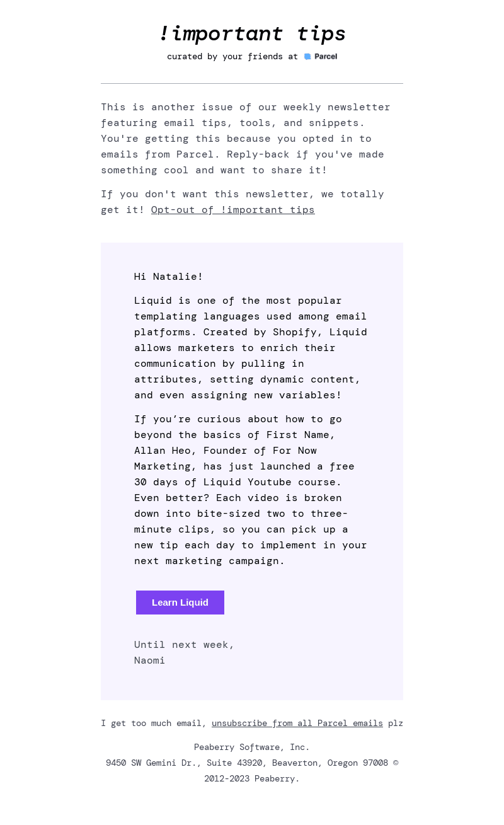504x825 pixels.
Task: Click the paragraph mentioning Allan Heo
Action: coord(251,490)
